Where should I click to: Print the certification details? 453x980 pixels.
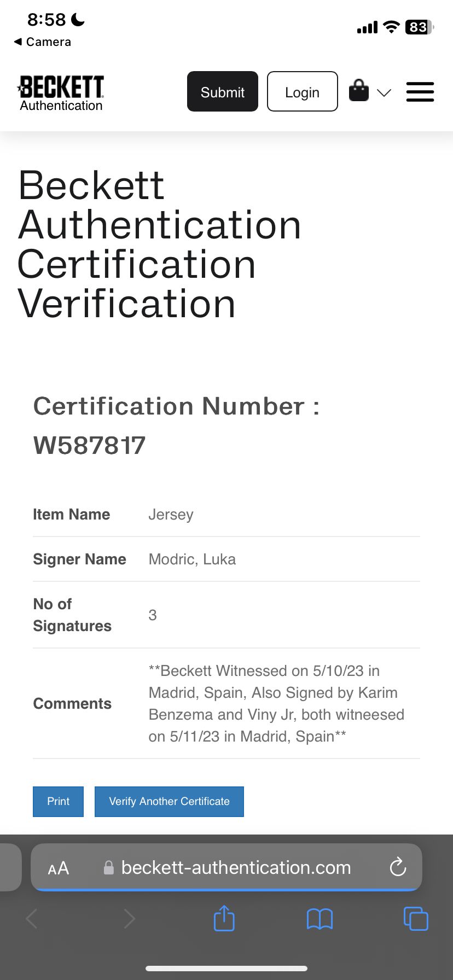pos(58,802)
